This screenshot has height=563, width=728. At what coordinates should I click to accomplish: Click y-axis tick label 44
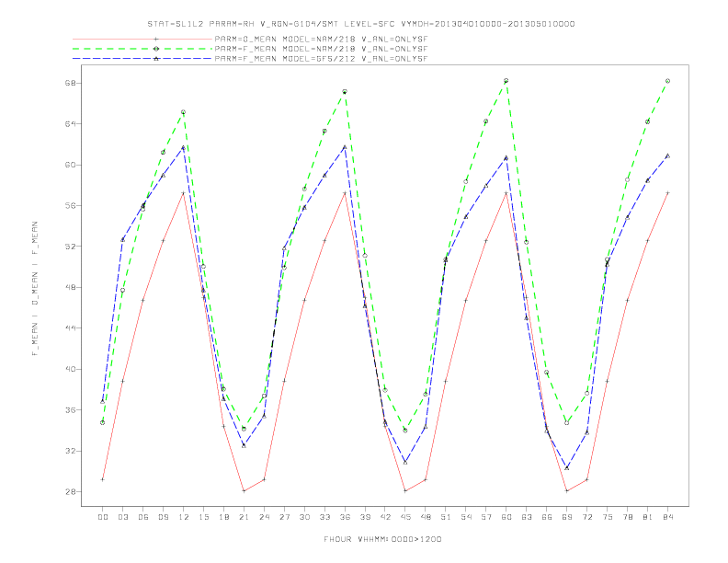(73, 327)
